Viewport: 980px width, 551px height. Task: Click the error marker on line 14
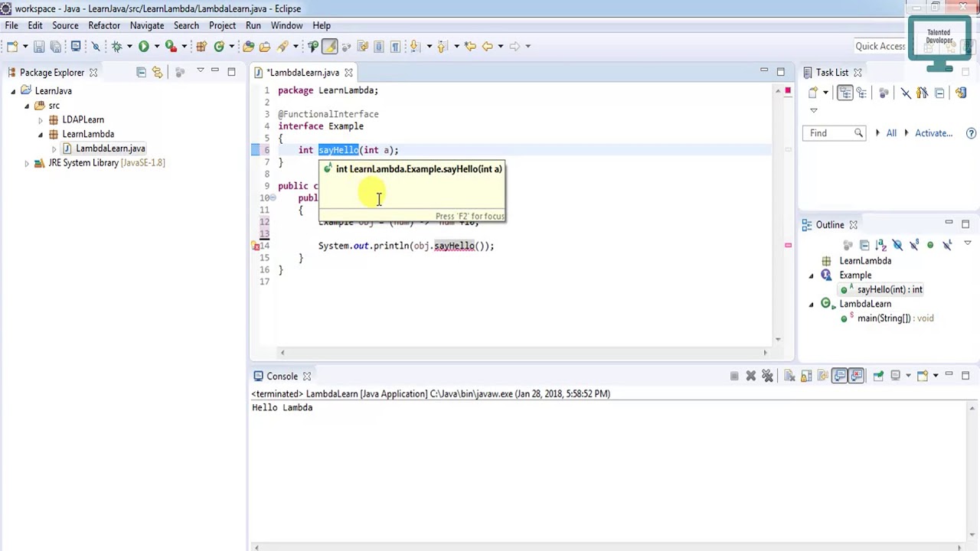(x=256, y=246)
